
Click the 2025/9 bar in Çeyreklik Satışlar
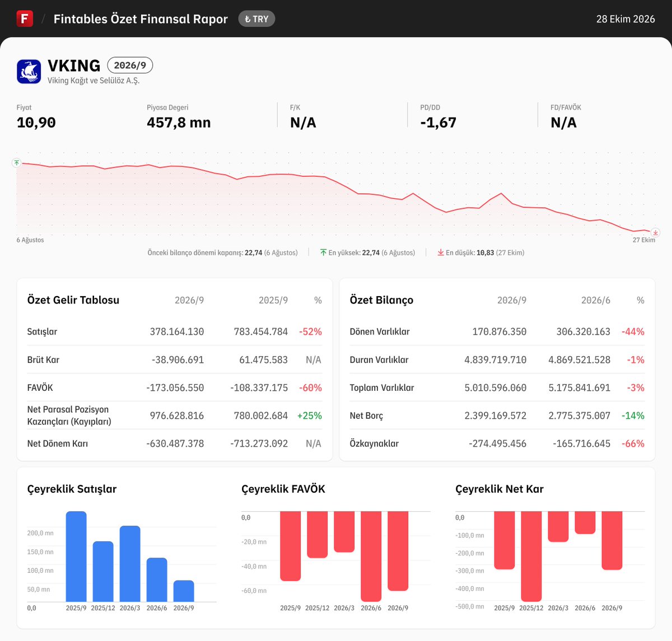click(76, 556)
